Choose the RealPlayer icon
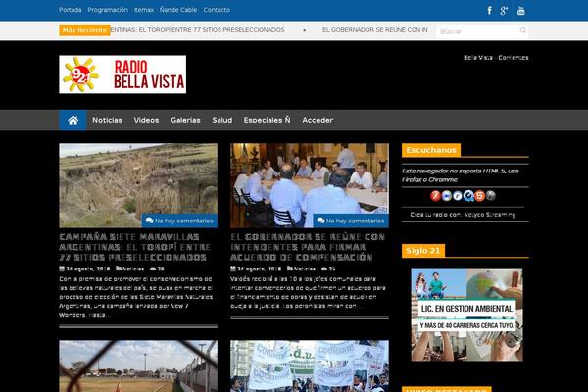The height and width of the screenshot is (392, 588). [x=458, y=195]
